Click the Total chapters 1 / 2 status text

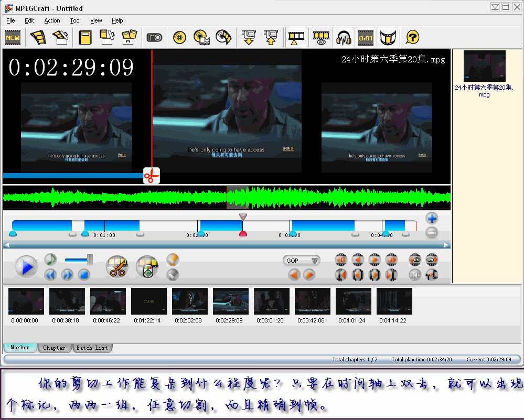click(355, 360)
